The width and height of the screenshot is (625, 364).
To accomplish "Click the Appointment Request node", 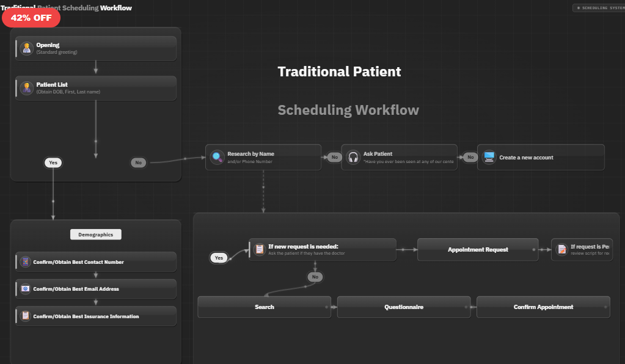I will [478, 249].
